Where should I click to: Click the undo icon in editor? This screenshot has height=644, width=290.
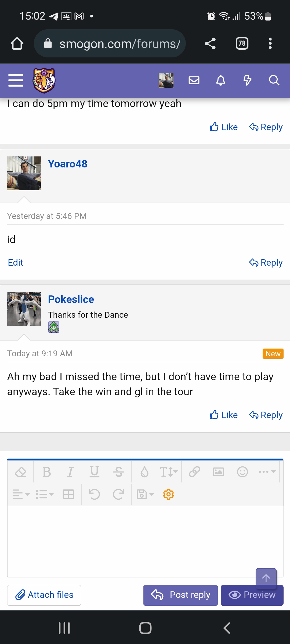(x=94, y=494)
